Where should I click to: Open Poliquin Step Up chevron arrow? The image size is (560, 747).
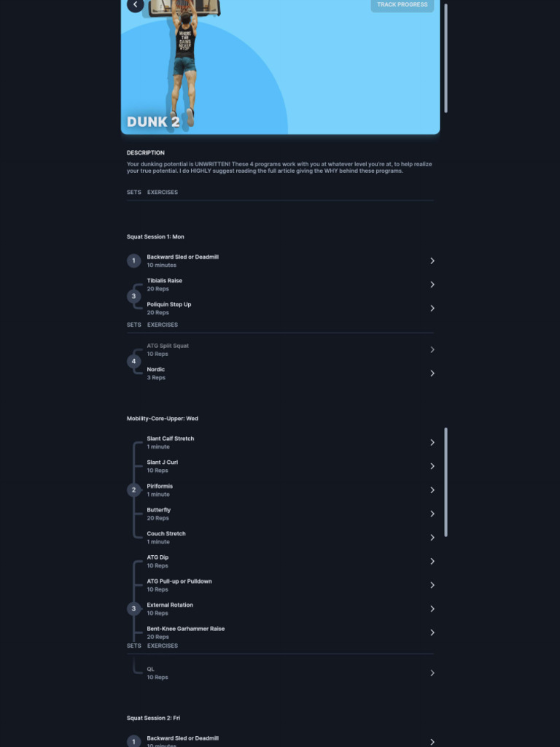click(x=432, y=309)
